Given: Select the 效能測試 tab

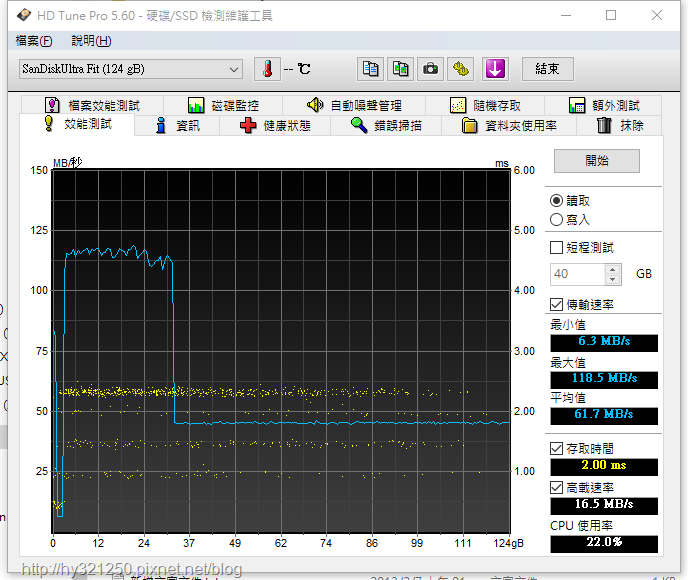Looking at the screenshot, I should tap(78, 124).
